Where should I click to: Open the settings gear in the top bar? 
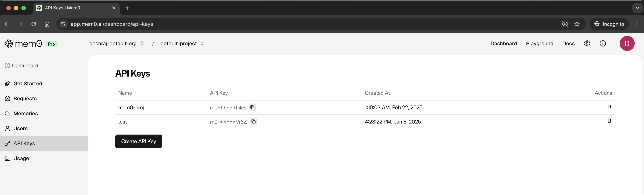tap(587, 43)
